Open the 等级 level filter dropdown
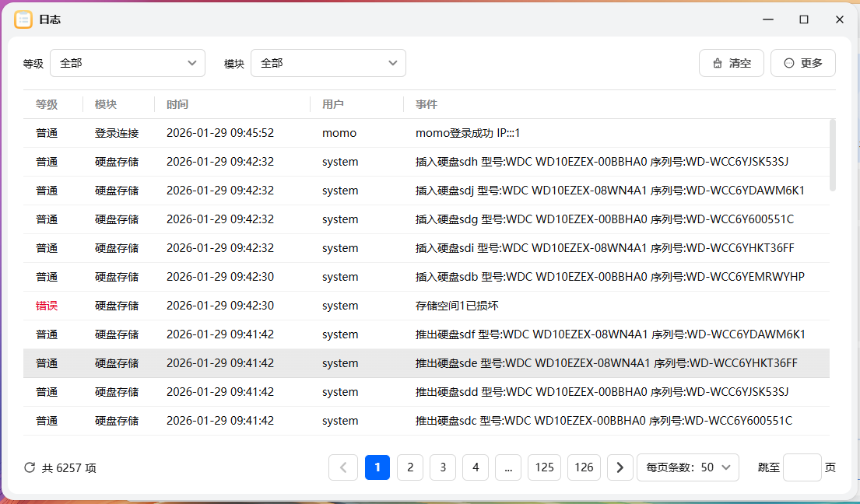860x504 pixels. click(127, 62)
